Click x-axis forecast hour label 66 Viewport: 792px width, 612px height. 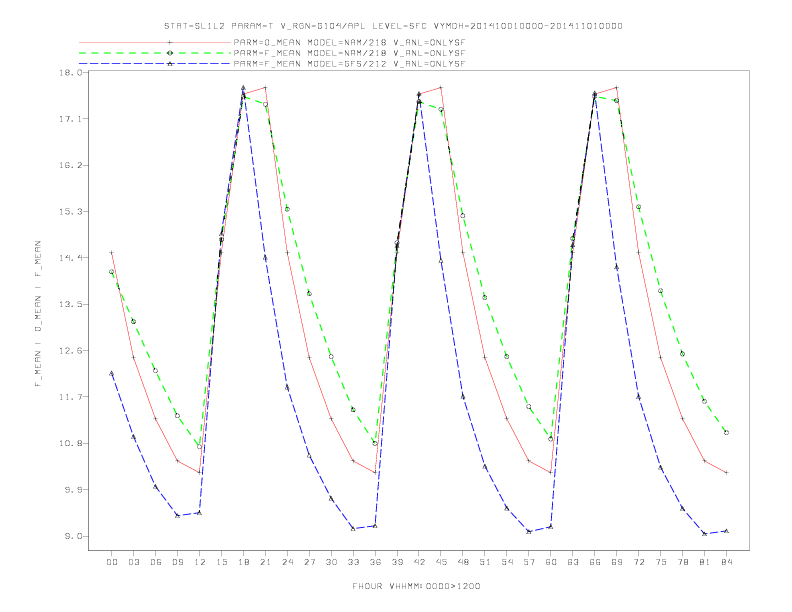point(595,562)
